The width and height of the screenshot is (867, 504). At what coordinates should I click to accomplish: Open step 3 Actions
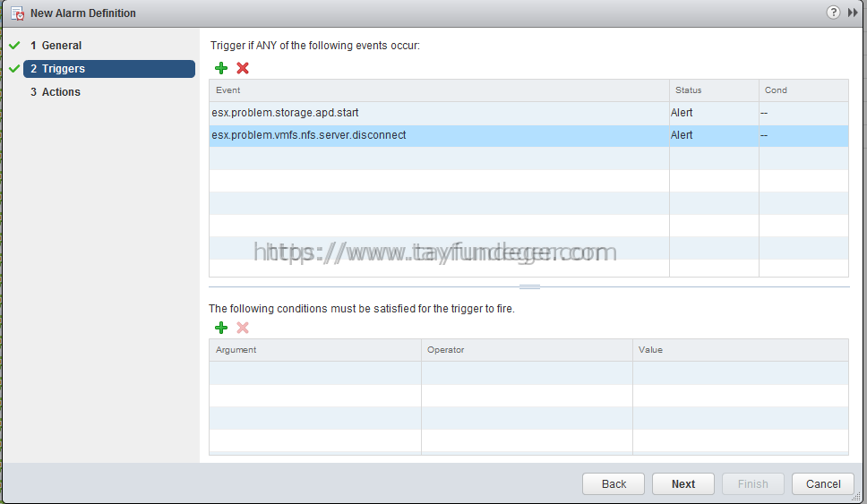56,91
